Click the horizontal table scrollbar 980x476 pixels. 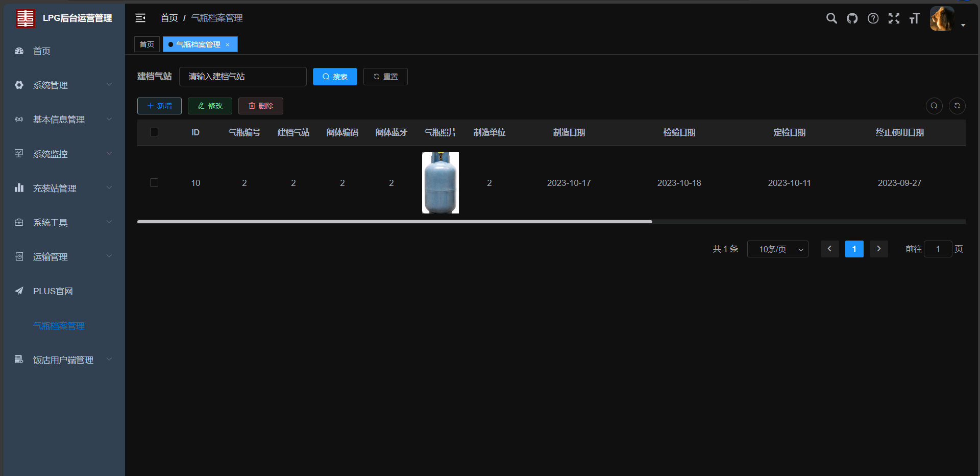[x=395, y=222]
